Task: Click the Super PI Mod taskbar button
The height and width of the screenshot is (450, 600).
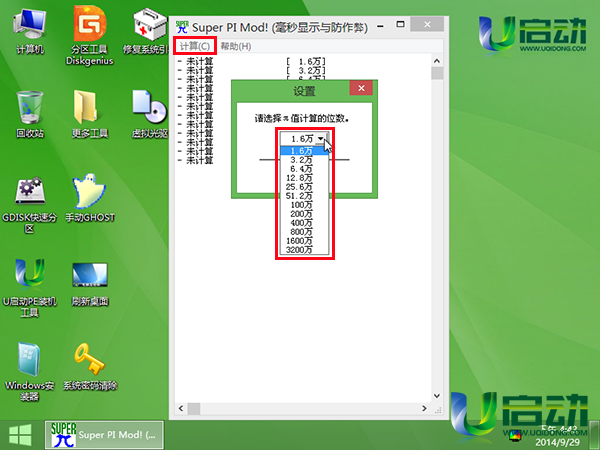Action: point(104,435)
